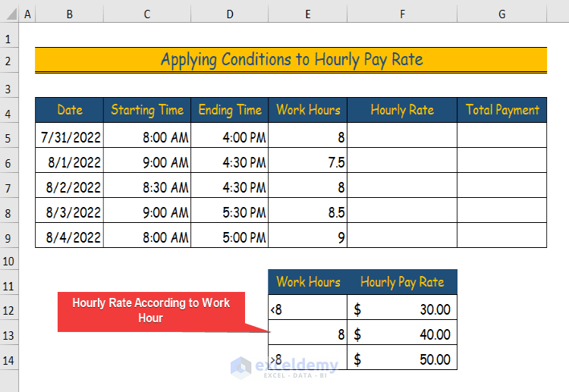Image resolution: width=569 pixels, height=392 pixels.
Task: Select starting time 9:00 AM for 8/3/2022
Action: click(147, 210)
